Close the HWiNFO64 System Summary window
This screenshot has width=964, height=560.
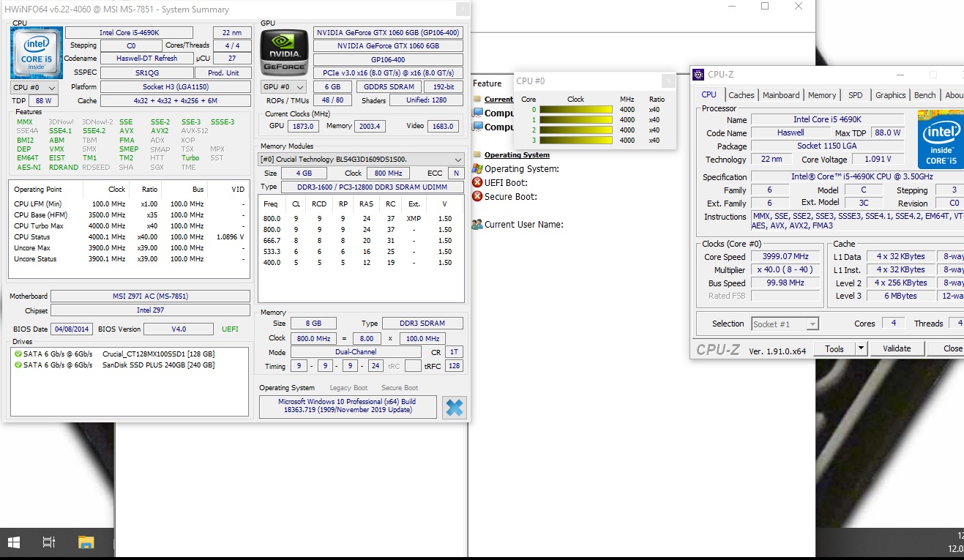point(463,10)
